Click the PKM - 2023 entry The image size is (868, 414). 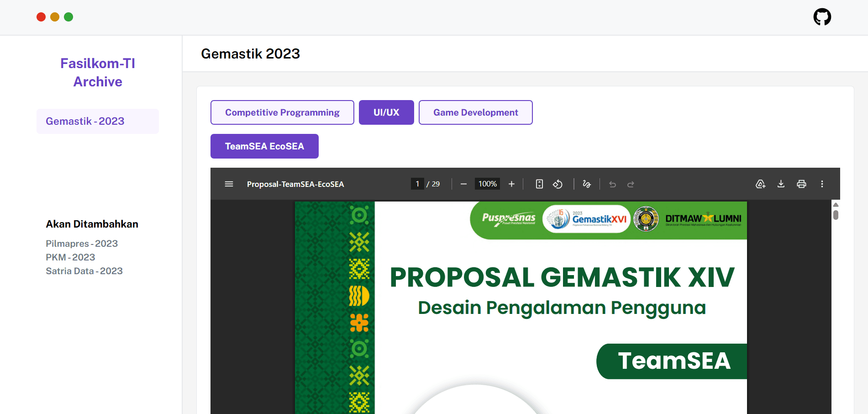point(70,257)
